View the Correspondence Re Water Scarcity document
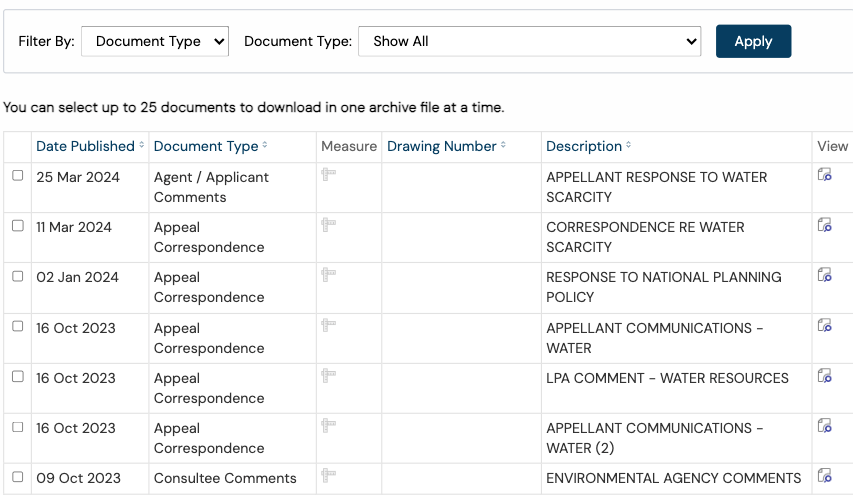853x495 pixels. (825, 225)
